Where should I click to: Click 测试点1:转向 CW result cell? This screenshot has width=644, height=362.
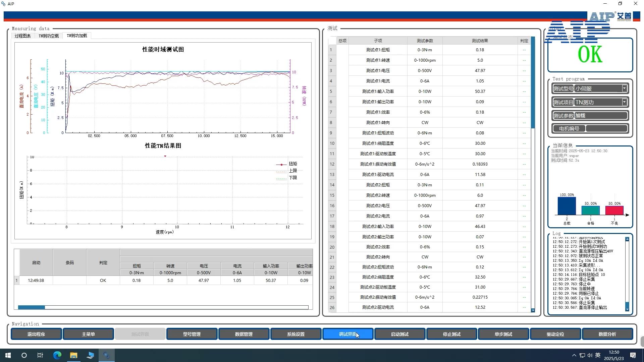point(480,123)
